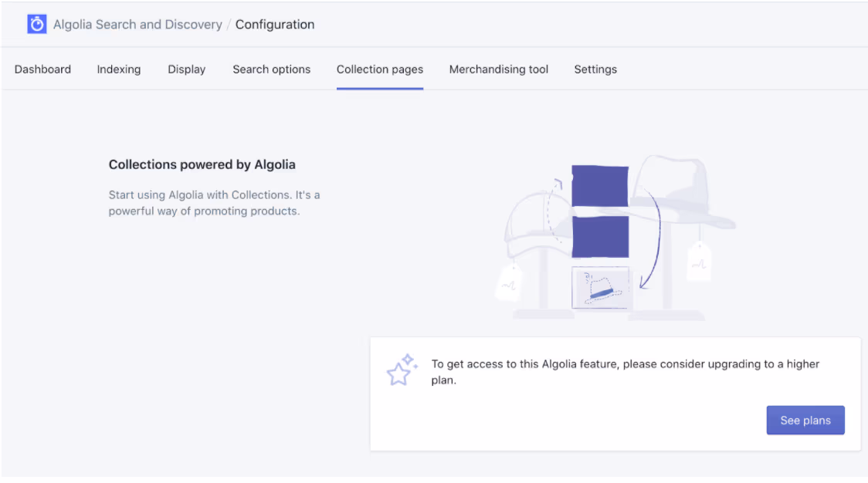The height and width of the screenshot is (483, 868).
Task: Click the hats collection illustration
Action: pyautogui.click(x=615, y=238)
